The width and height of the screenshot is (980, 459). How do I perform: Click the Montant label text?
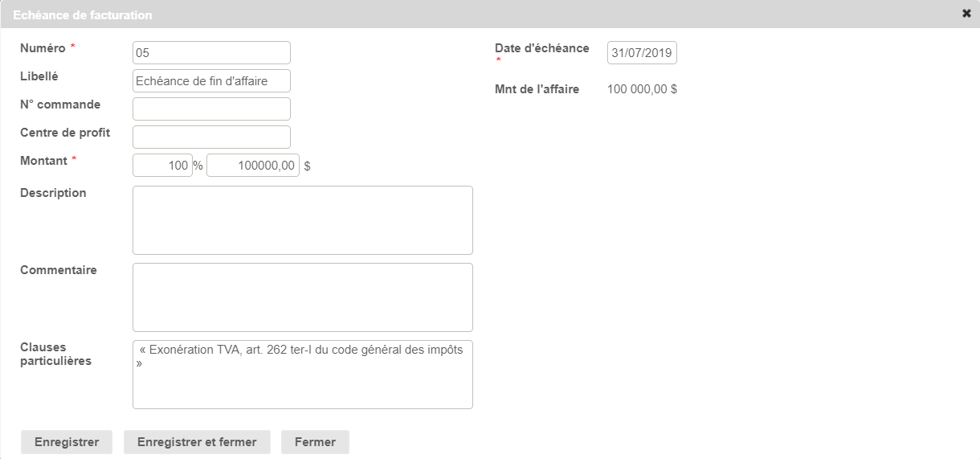(x=43, y=161)
